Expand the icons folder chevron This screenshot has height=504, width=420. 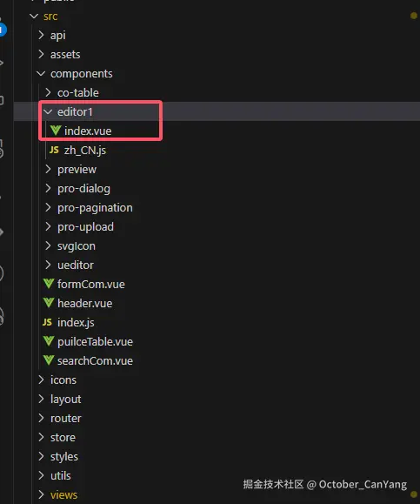click(x=41, y=380)
